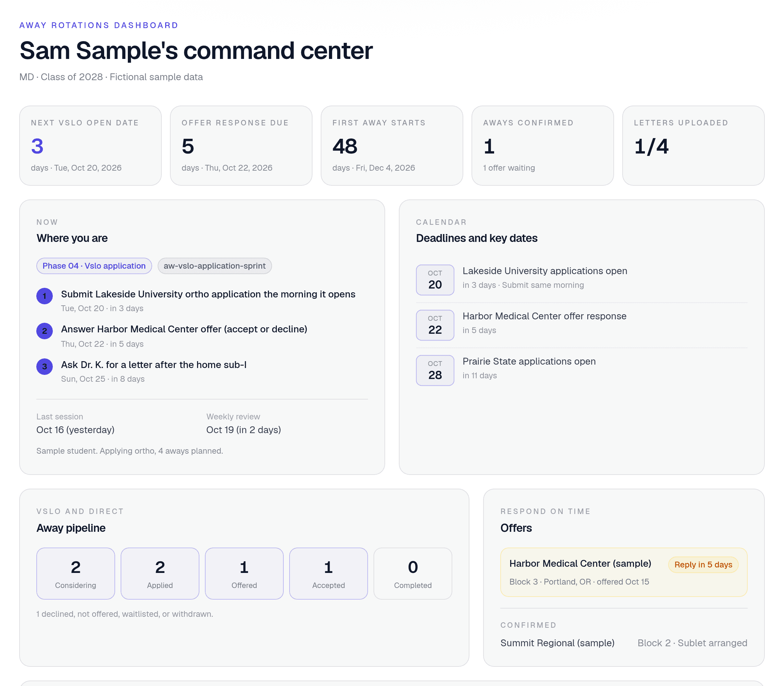This screenshot has width=784, height=686.
Task: Click 'Sample student. Applying ortho' note
Action: point(130,451)
